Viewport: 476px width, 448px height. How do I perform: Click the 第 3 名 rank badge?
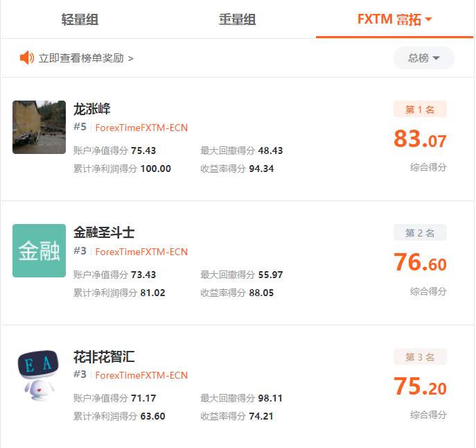point(420,357)
